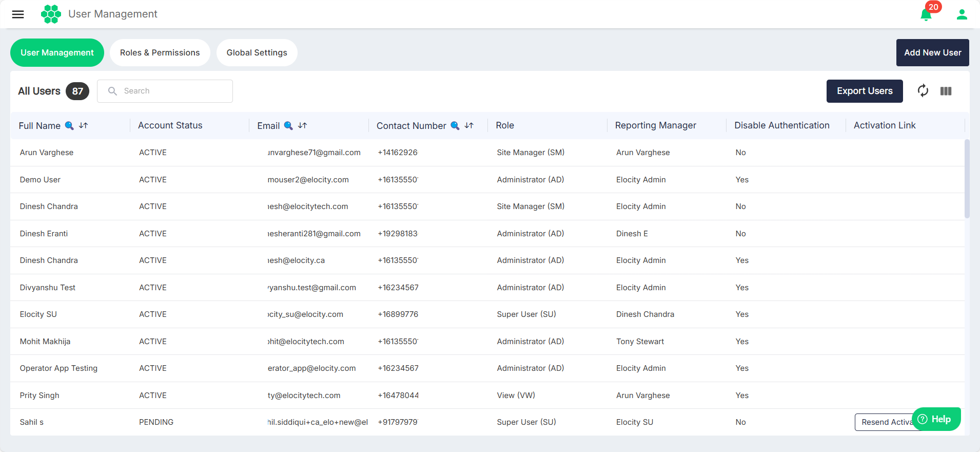This screenshot has height=452, width=980.
Task: Select the Sahil s row name
Action: [x=32, y=422]
